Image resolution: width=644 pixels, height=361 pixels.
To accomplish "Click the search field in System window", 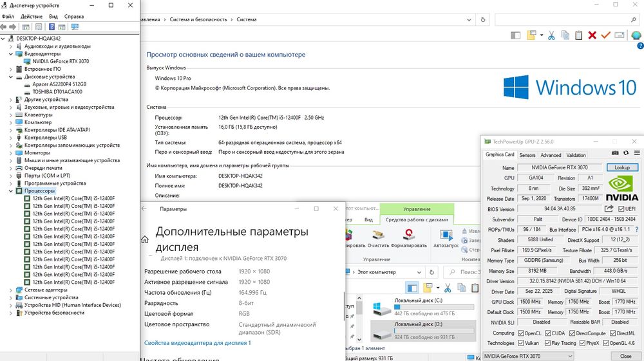I will [567, 20].
